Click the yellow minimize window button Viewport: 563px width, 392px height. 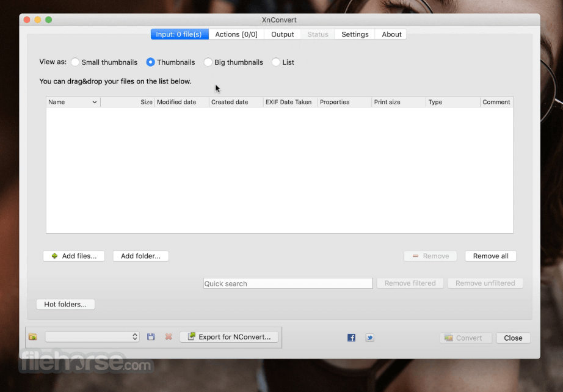pos(38,20)
